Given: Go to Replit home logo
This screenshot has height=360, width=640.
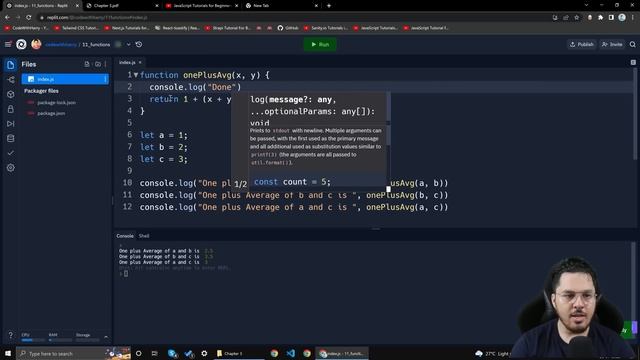Looking at the screenshot, I should (21, 44).
